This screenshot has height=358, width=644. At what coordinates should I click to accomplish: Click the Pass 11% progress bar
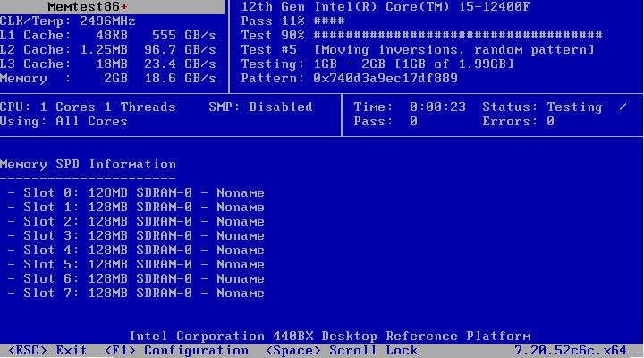[292, 21]
